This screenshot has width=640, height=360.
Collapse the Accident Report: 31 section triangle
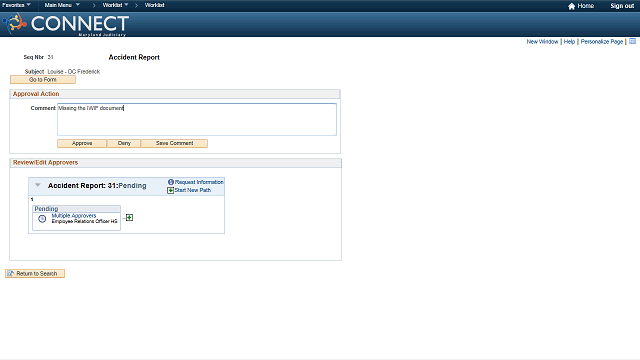pos(38,185)
